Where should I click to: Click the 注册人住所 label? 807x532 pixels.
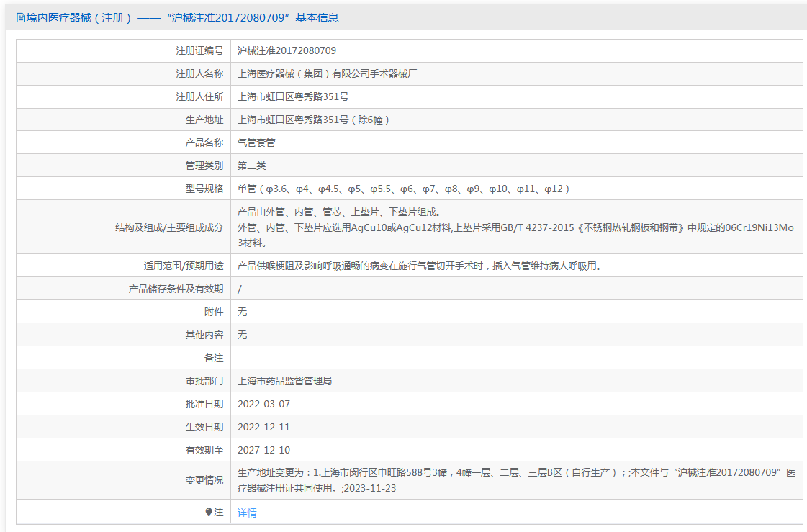(x=199, y=96)
